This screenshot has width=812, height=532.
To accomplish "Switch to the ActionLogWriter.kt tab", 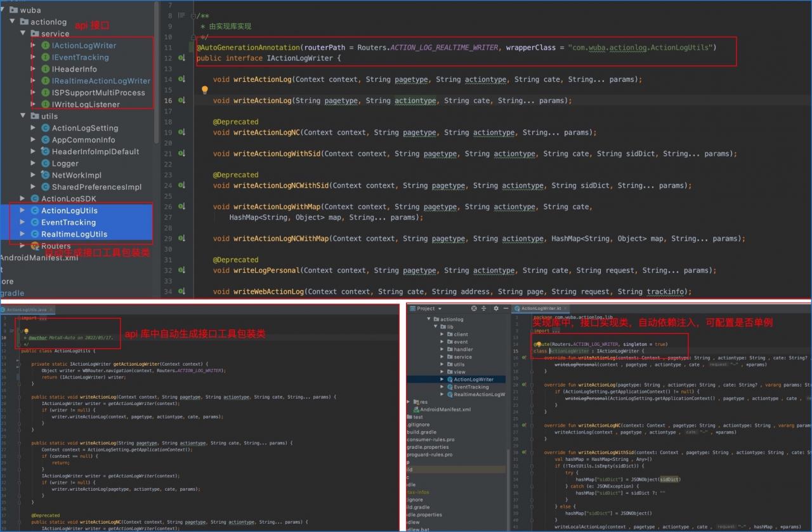I will [x=541, y=309].
